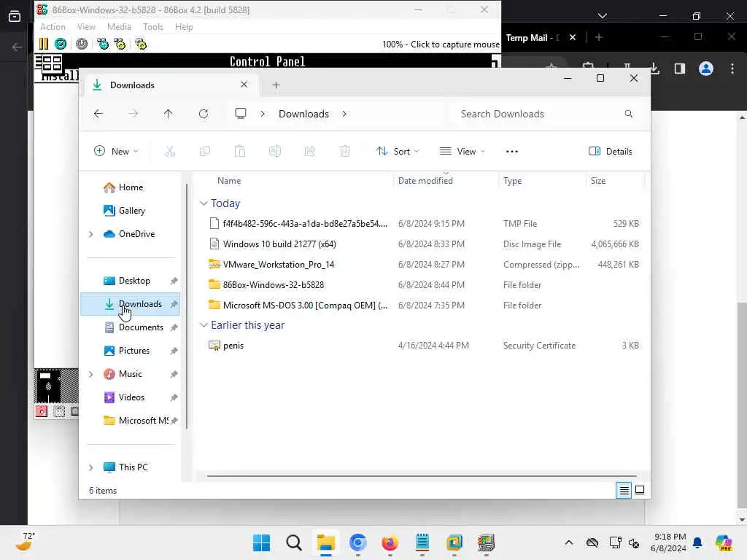Expand the OneDrive tree node

[x=90, y=234]
